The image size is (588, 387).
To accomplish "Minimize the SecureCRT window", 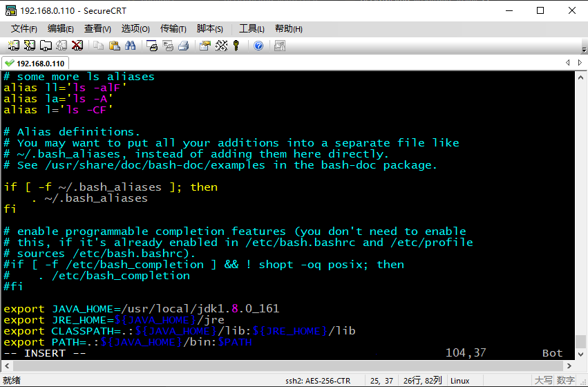I will point(509,10).
